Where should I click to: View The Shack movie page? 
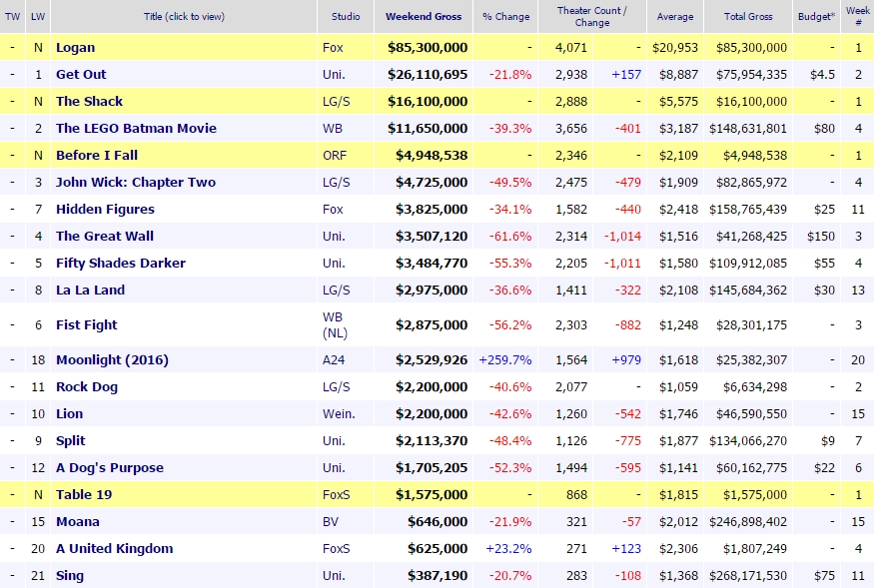[89, 102]
